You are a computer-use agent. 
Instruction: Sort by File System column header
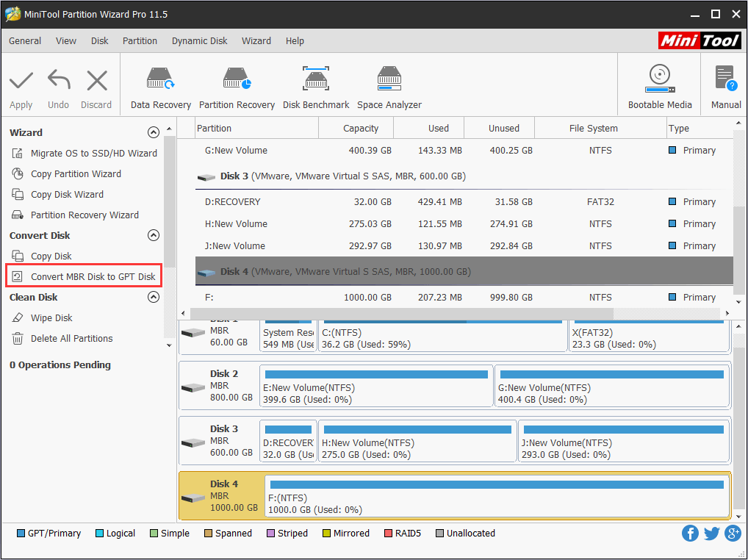tap(600, 129)
